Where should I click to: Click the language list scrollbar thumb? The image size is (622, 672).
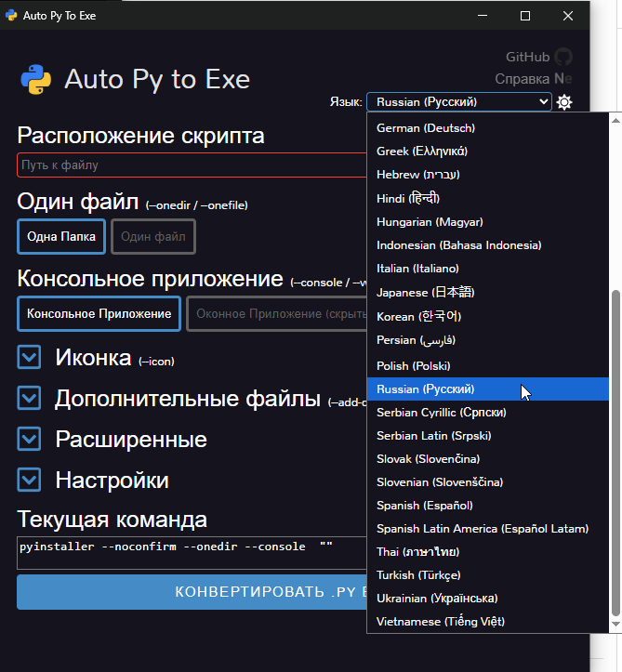[x=615, y=453]
